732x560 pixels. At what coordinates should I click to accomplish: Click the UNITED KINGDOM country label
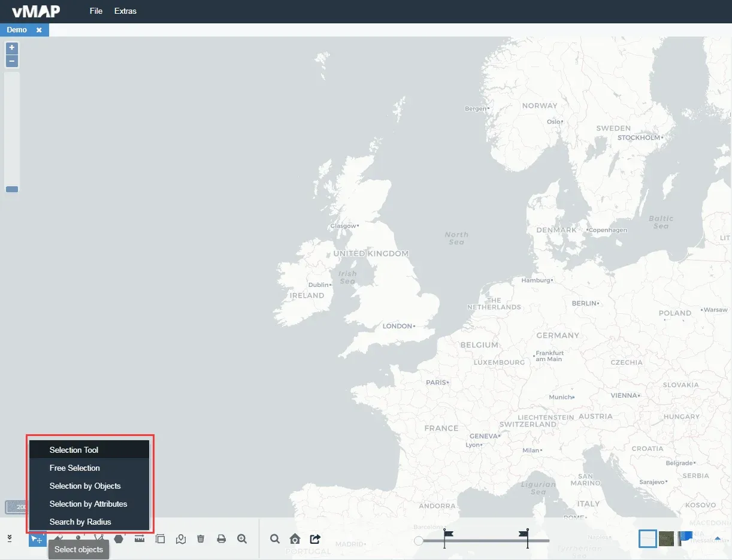pos(371,254)
